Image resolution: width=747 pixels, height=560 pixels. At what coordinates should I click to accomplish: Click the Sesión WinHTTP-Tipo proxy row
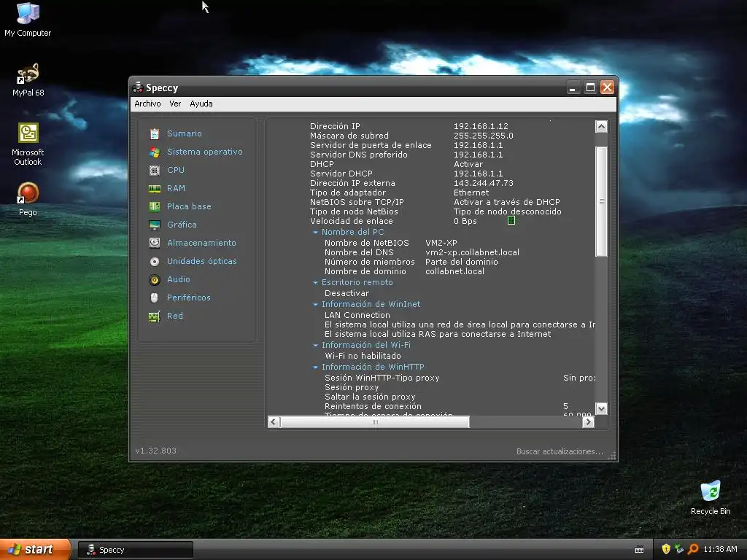tap(460, 378)
